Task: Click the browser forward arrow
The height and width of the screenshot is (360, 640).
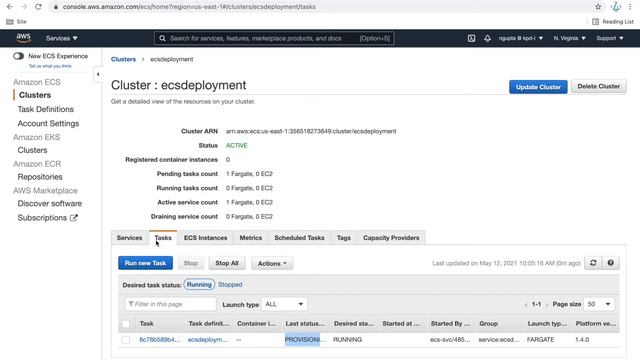Action: tap(24, 7)
